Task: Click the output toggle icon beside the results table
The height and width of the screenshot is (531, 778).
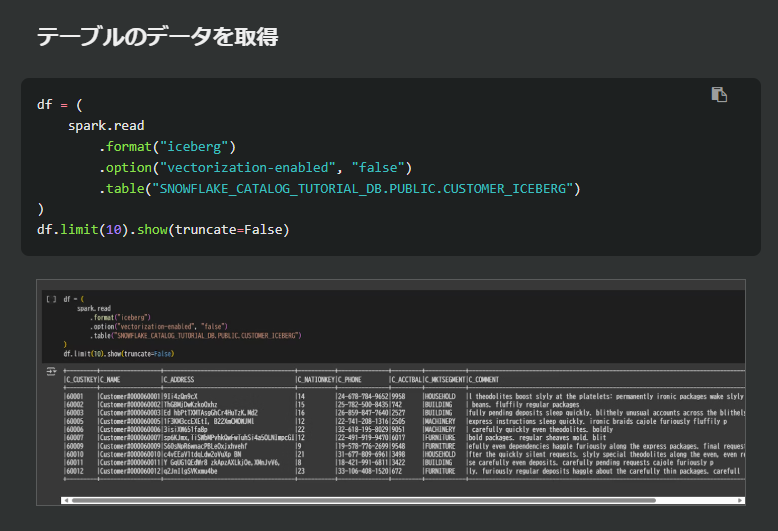Action: pos(51,371)
